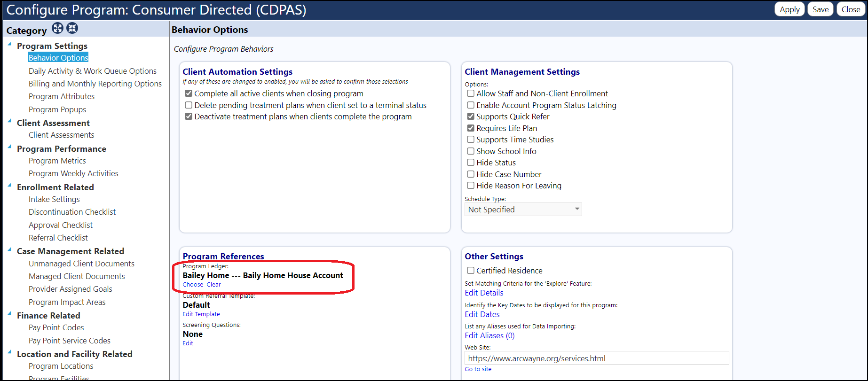Close the Configure Program dialog

[x=851, y=9]
